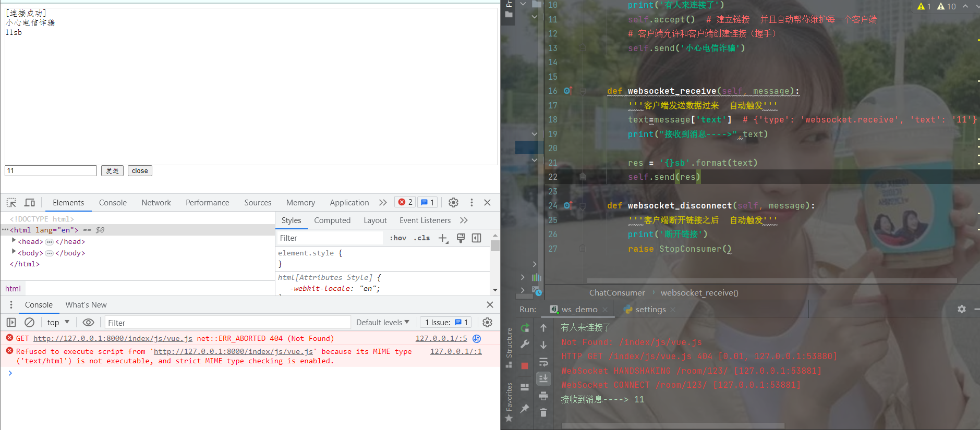Click the up-the-stack-trace arrow in Run panel
This screenshot has width=980, height=430.
click(543, 328)
